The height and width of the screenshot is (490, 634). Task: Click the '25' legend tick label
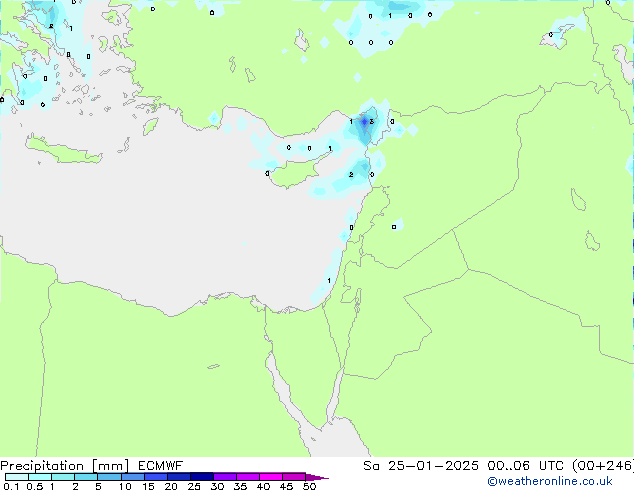194,486
